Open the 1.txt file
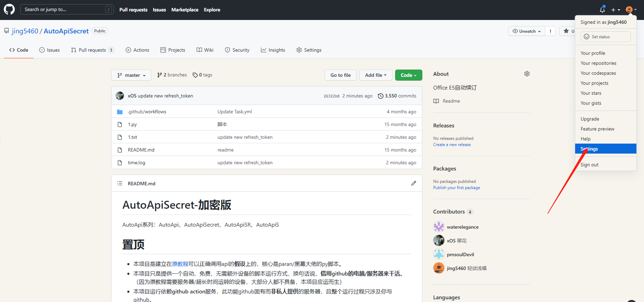644x302 pixels. click(133, 137)
